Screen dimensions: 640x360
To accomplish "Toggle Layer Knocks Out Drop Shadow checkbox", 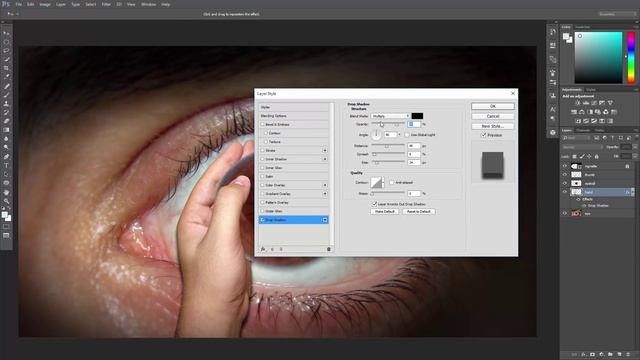I will pos(374,204).
